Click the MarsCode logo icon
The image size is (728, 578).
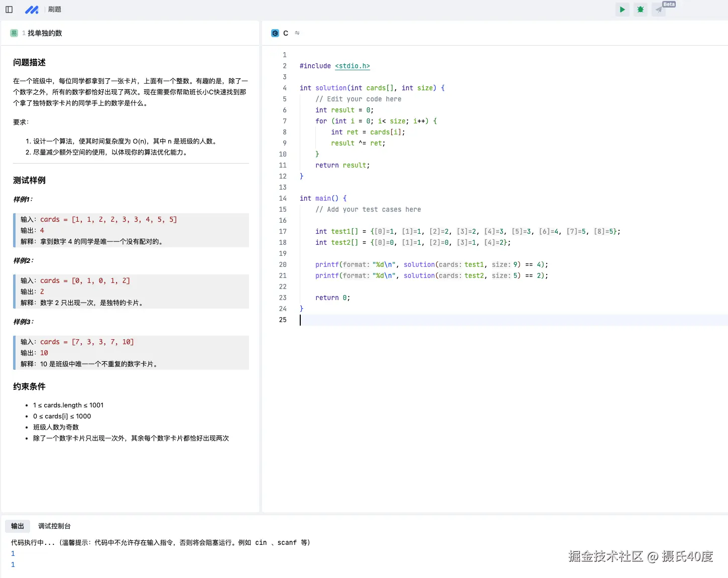point(32,10)
